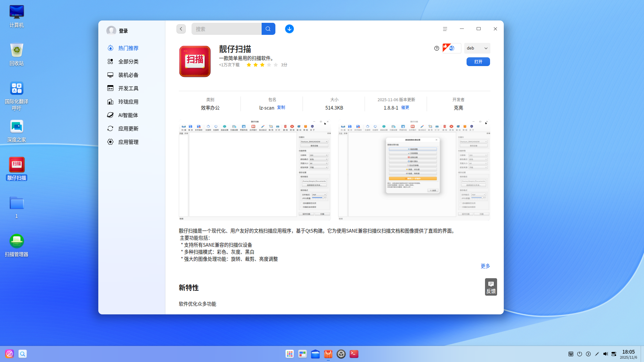Image resolution: width=644 pixels, height=362 pixels.
Task: Open the app store hamburger menu
Action: pos(445,29)
